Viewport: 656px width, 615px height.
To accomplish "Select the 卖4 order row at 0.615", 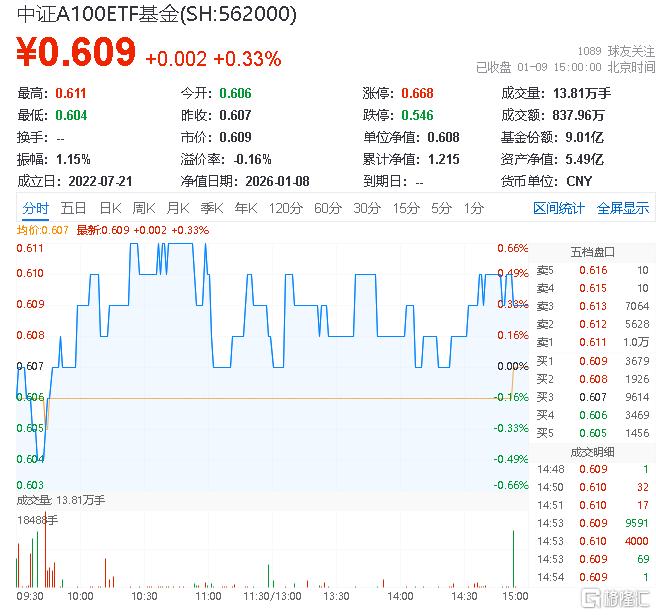I will (592, 288).
